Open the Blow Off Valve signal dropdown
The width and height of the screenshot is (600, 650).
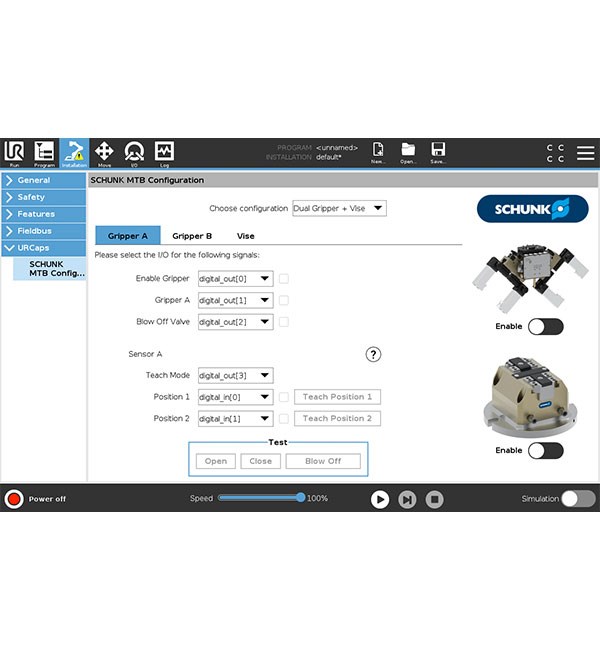pyautogui.click(x=236, y=322)
